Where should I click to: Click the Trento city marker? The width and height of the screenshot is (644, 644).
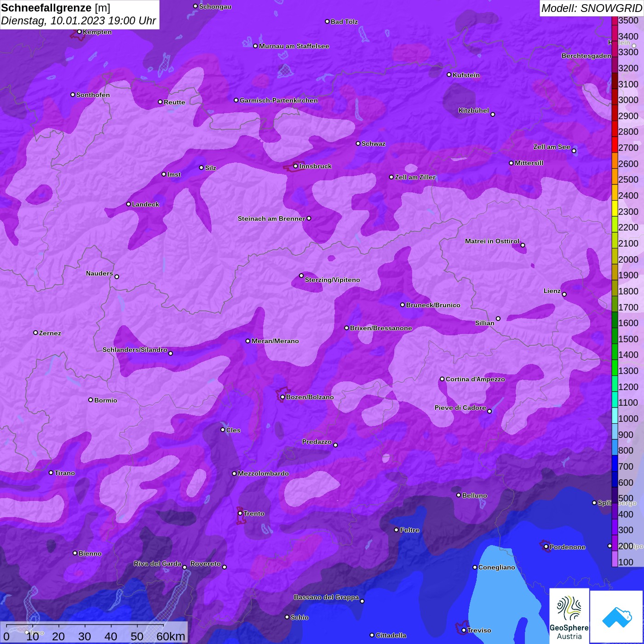[240, 513]
